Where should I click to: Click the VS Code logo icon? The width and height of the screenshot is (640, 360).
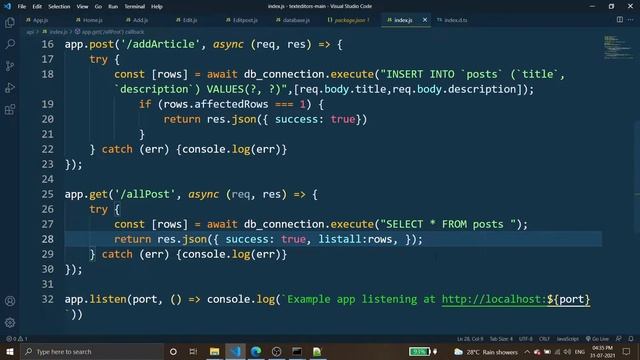tap(7, 6)
